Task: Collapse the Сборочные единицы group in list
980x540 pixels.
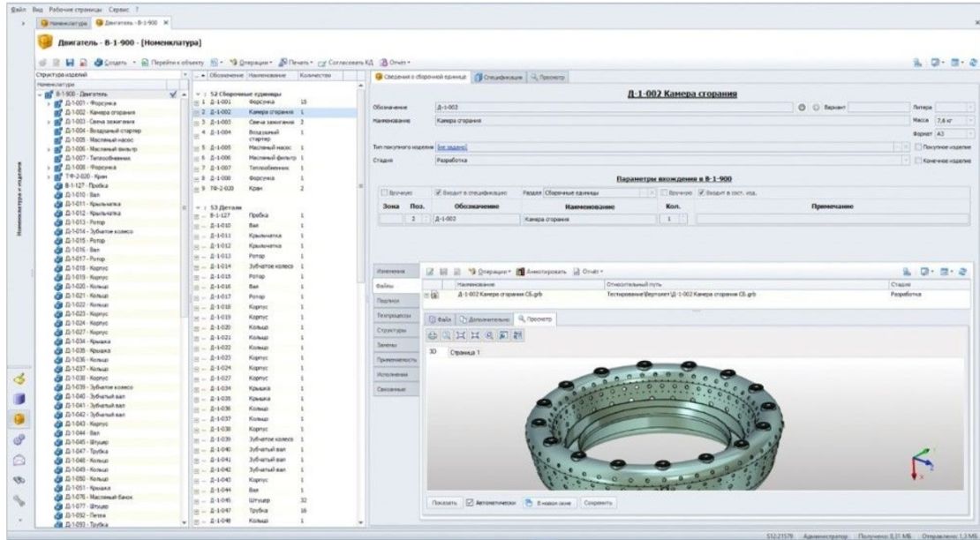Action: (x=199, y=94)
